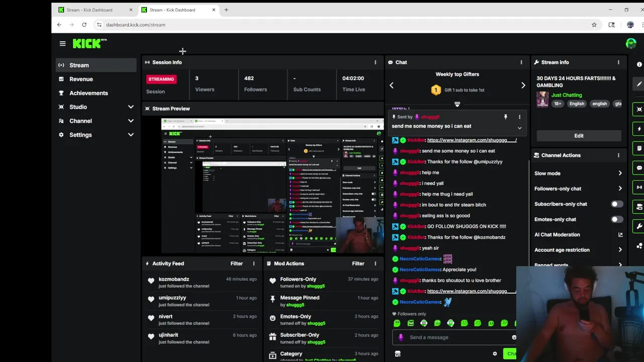Show next Weekly top Gifters slide
This screenshot has width=644, height=362.
pos(523,85)
